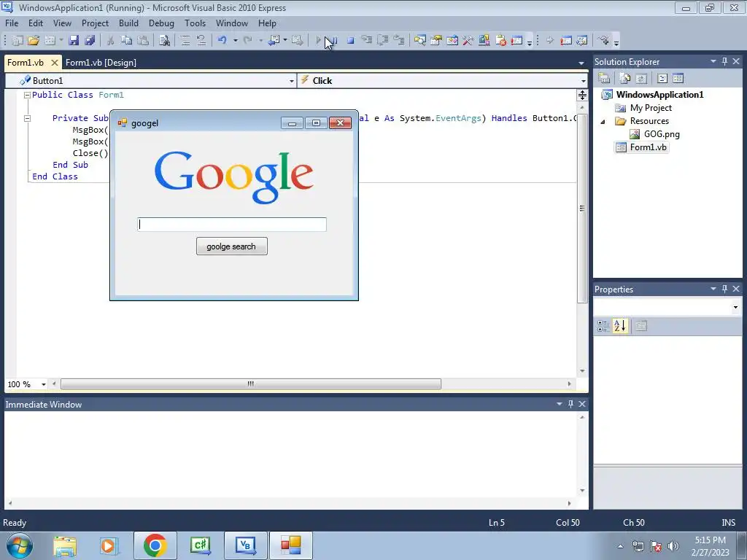
Task: Click the code editor vertical scrollbar thumb
Action: 582,209
